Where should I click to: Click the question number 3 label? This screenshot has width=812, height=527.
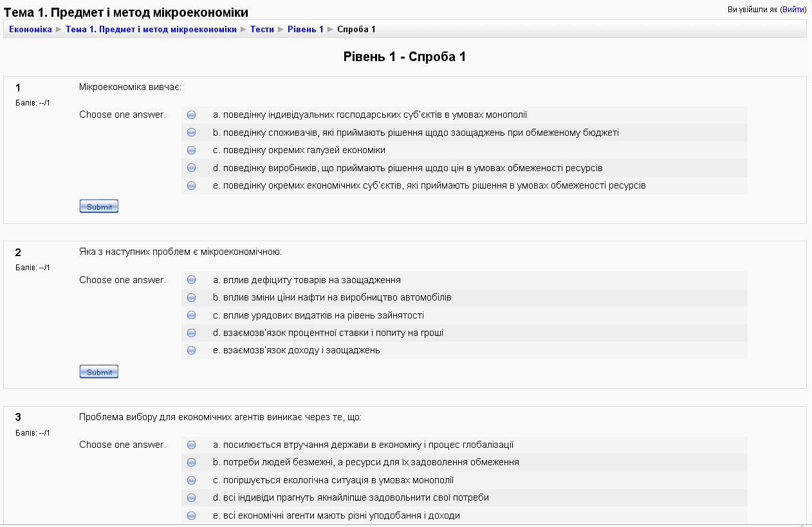[x=18, y=418]
